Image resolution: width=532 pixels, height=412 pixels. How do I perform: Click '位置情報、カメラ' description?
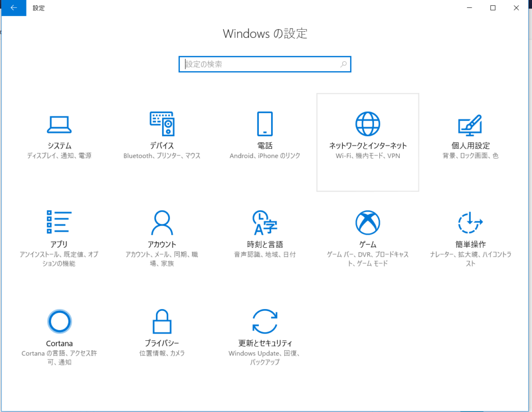click(162, 353)
